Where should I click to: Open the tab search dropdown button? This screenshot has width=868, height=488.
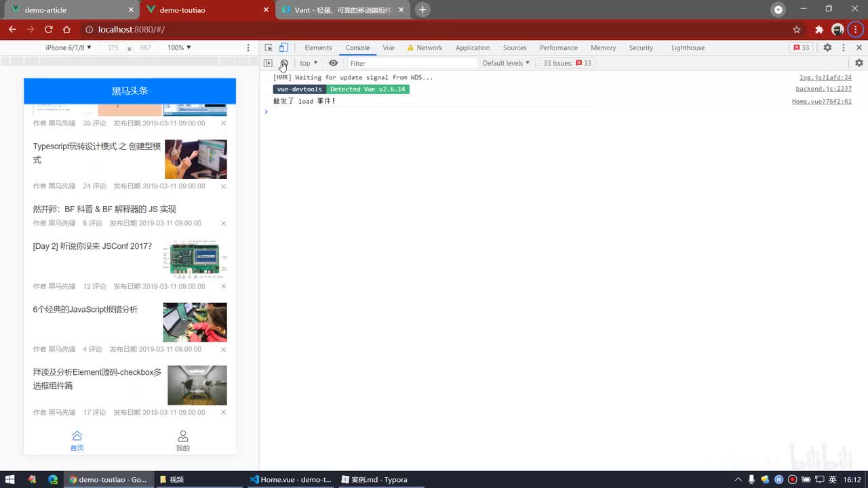(x=778, y=9)
